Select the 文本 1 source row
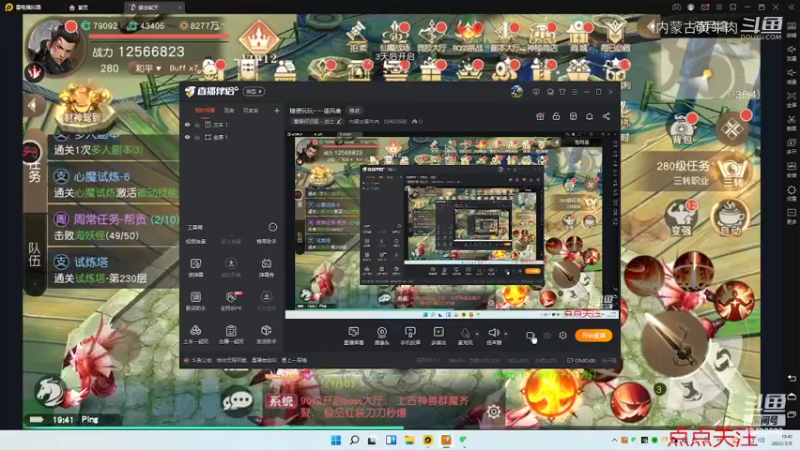 coord(231,124)
